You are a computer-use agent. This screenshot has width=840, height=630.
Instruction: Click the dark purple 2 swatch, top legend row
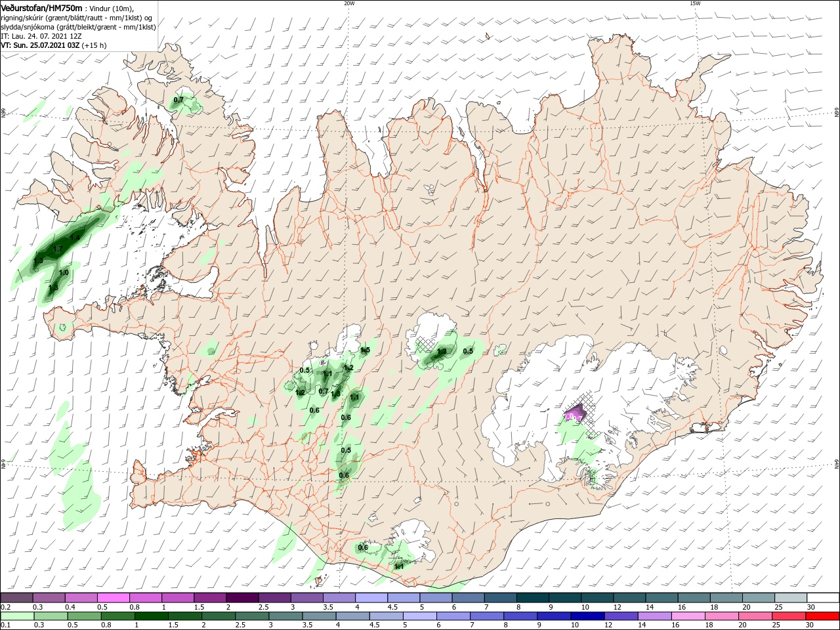click(241, 598)
